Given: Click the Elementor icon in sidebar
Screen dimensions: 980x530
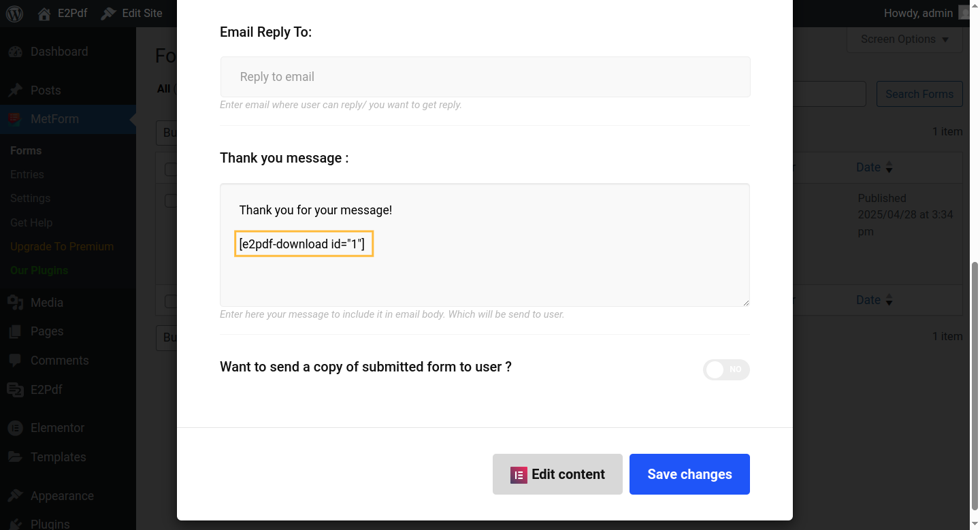Looking at the screenshot, I should (15, 428).
